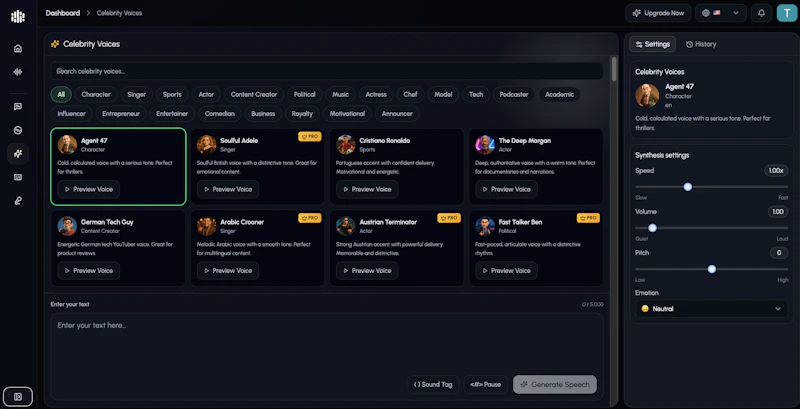Filter voices by Actor
Screen dimensions: 800x409
tap(206, 94)
